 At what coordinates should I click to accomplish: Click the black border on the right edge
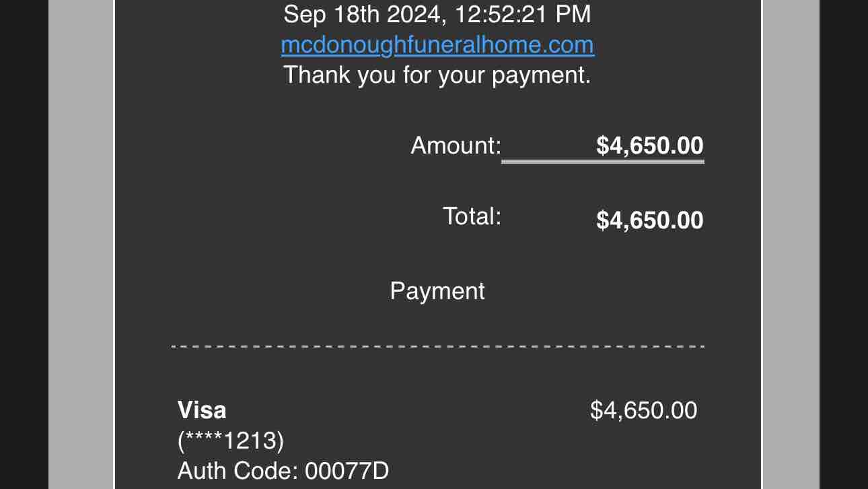click(x=844, y=244)
